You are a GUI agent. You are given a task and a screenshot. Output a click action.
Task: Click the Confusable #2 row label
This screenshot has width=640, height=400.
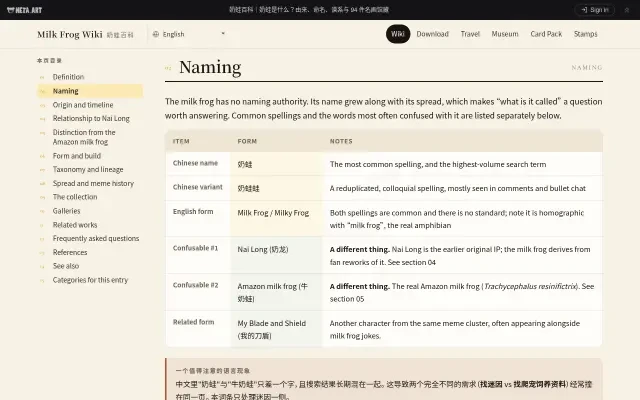pyautogui.click(x=195, y=285)
